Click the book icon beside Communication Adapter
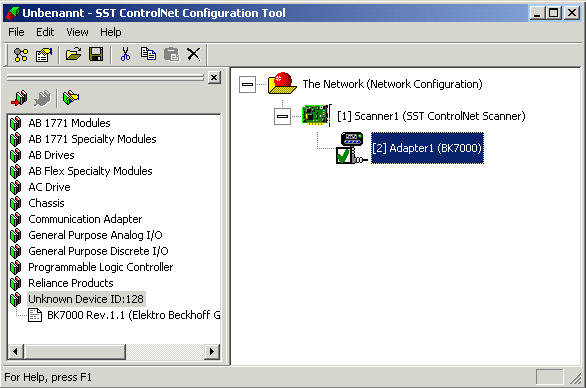The width and height of the screenshot is (586, 388). [16, 219]
